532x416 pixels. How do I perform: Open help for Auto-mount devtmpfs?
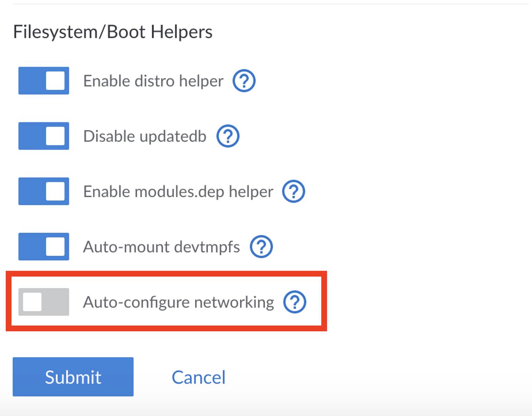pyautogui.click(x=261, y=247)
